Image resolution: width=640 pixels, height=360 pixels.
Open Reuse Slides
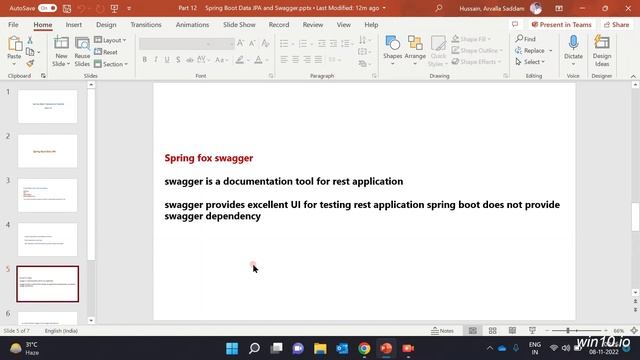point(82,51)
